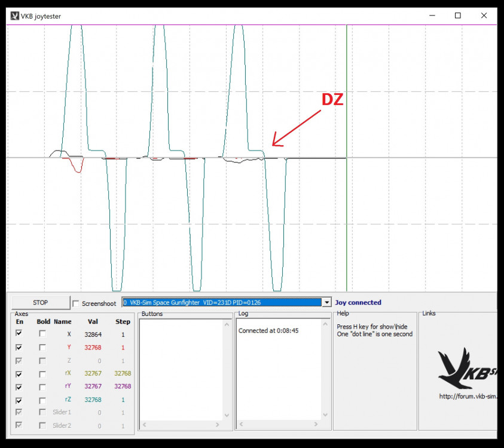Image resolution: width=504 pixels, height=448 pixels.
Task: Click the Y axis value 32768
Action: click(x=93, y=348)
